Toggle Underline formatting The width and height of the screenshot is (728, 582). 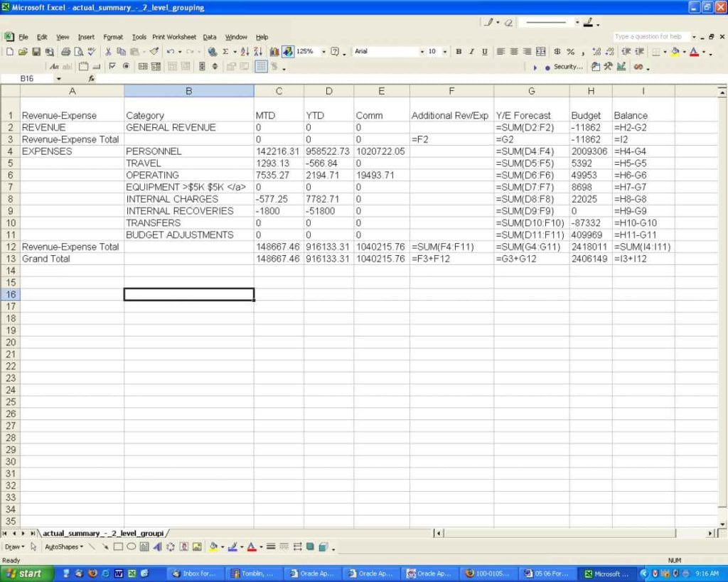(x=485, y=52)
